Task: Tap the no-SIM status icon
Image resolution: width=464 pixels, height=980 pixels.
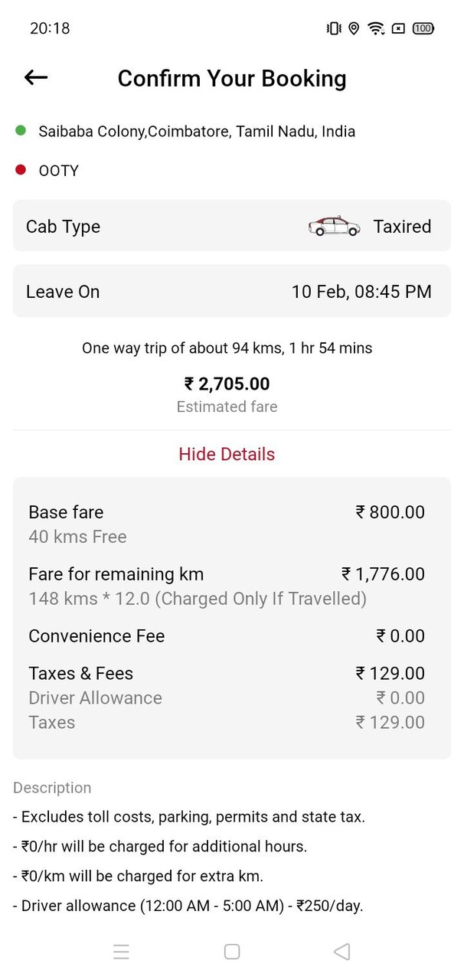Action: [x=397, y=28]
